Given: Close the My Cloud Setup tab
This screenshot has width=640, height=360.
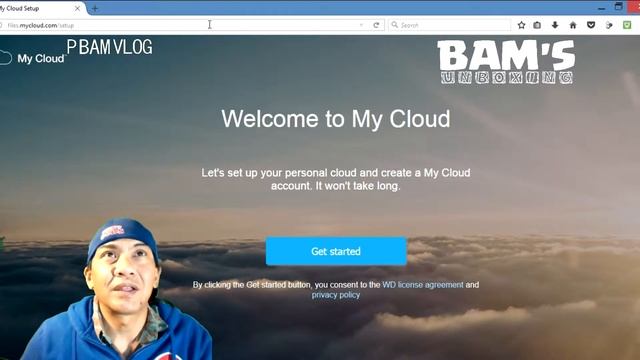Looking at the screenshot, I should pos(77,8).
